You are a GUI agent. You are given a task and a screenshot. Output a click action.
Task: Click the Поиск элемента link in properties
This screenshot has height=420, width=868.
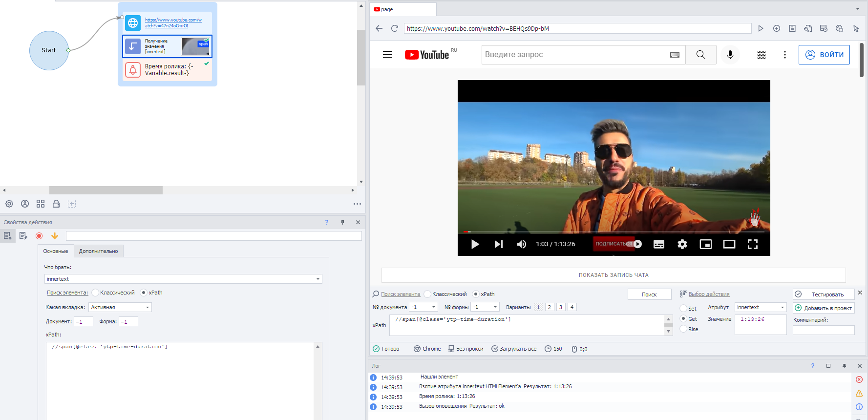coord(67,293)
